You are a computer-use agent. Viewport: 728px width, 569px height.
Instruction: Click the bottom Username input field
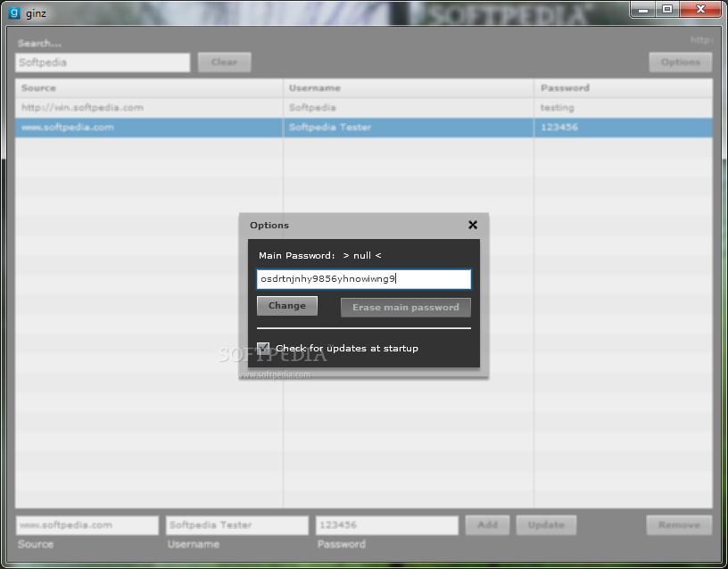(x=237, y=525)
